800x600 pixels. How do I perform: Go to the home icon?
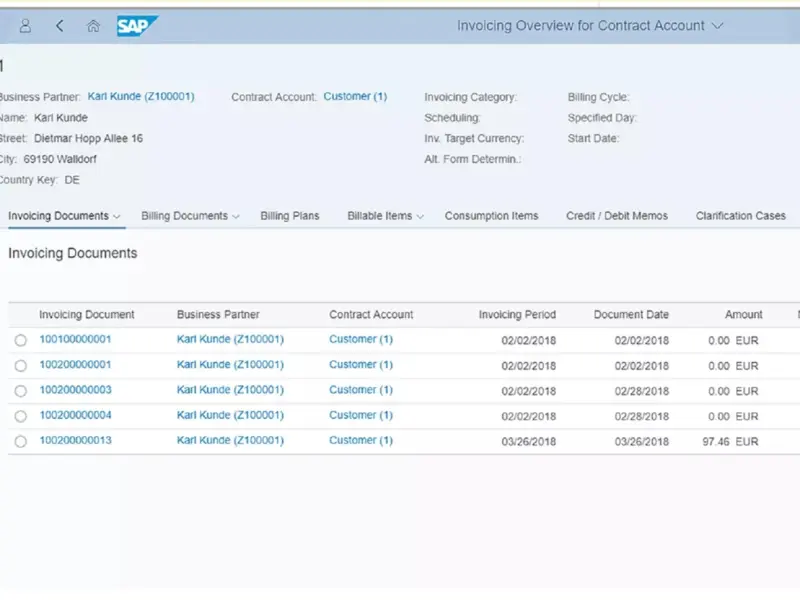point(93,26)
